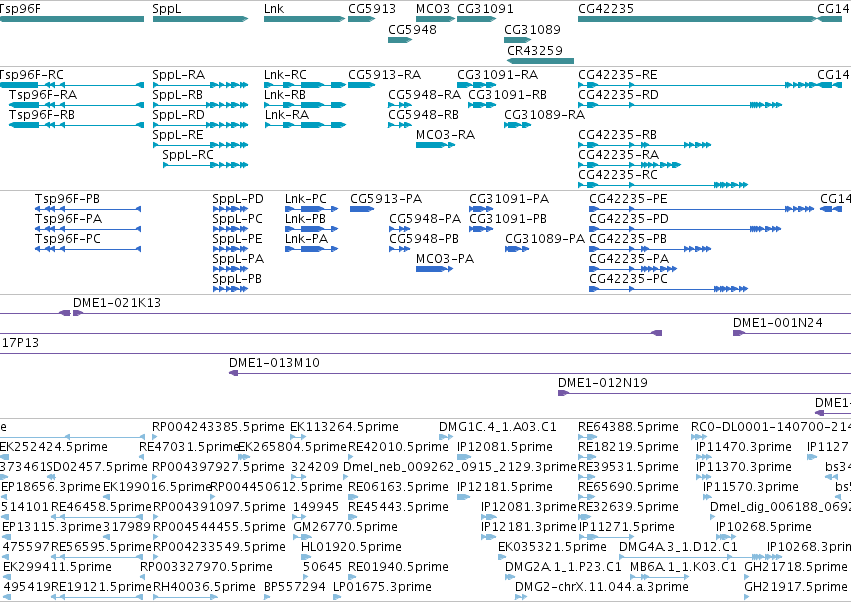Click transcript SppL-RC label

188,155
